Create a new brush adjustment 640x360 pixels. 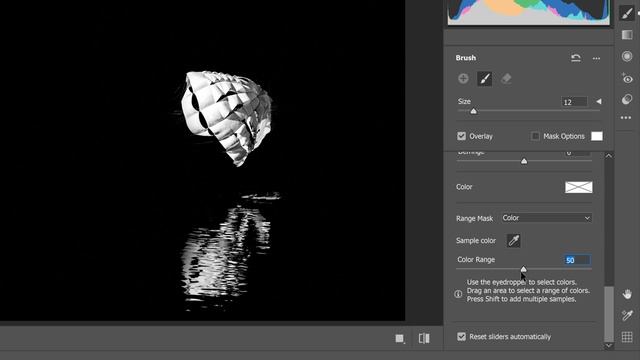[x=463, y=78]
